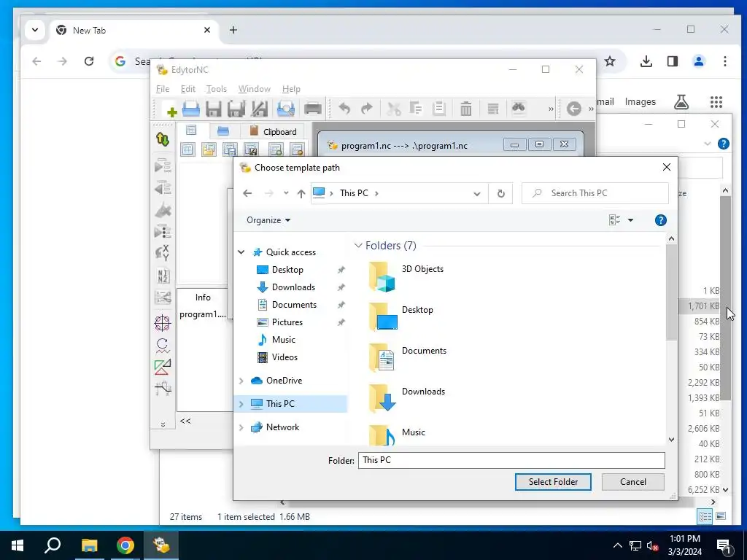Click the Find binoculars icon in EdytorNC
This screenshot has width=747, height=560.
[519, 108]
